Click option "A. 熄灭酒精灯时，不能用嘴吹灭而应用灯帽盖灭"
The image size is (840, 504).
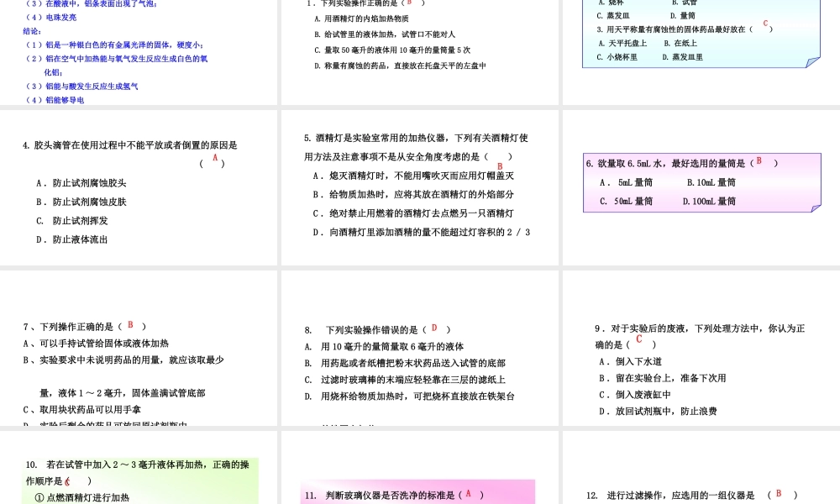(413, 176)
